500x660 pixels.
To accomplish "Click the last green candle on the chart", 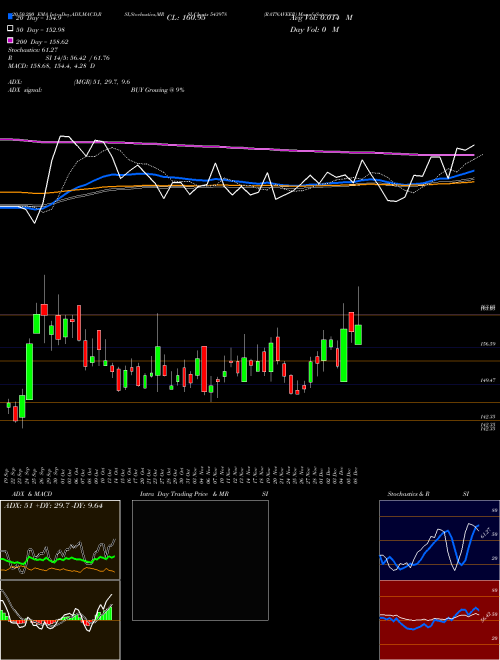I will coord(358,335).
